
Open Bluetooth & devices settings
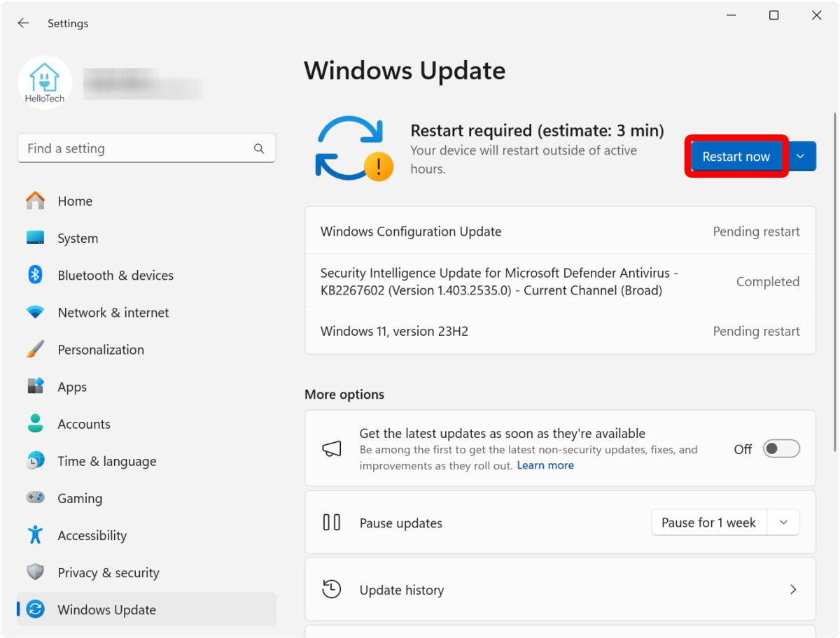coord(115,275)
